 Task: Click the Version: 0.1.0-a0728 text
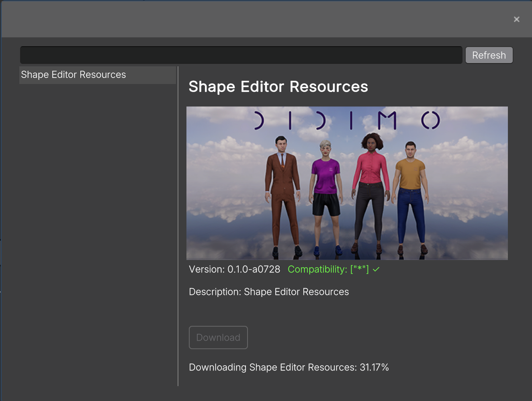click(x=235, y=269)
